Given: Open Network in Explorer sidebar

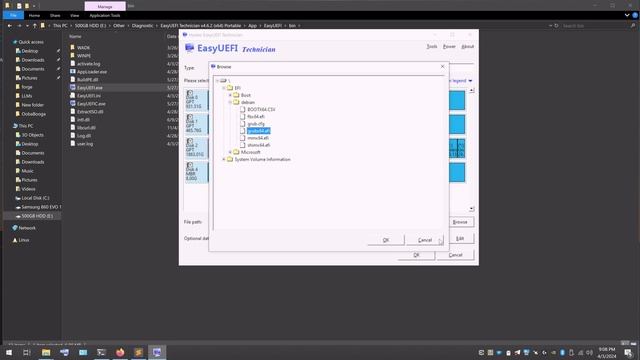Looking at the screenshot, I should [x=24, y=228].
